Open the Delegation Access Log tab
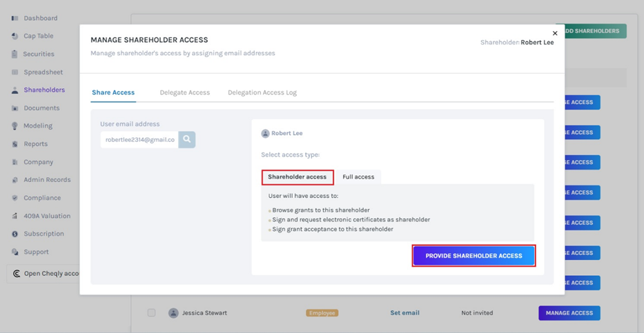Screen dimensions: 644x333 coord(262,92)
